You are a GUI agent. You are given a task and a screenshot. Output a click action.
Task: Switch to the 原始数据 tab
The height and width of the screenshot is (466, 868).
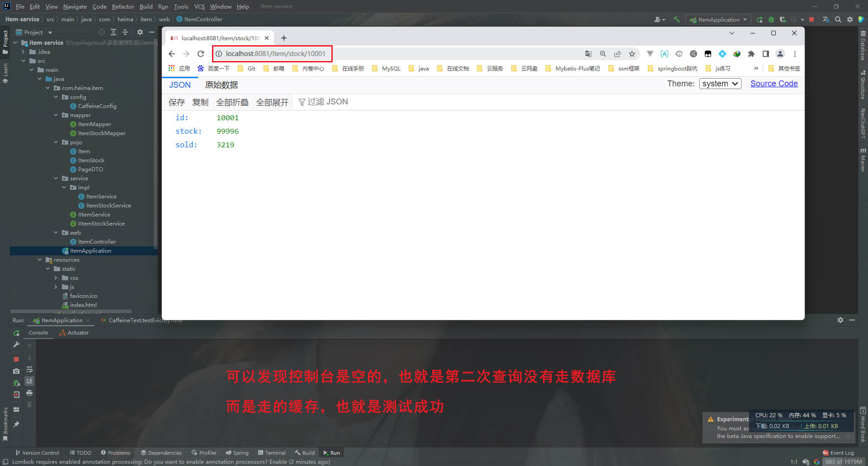pyautogui.click(x=222, y=85)
